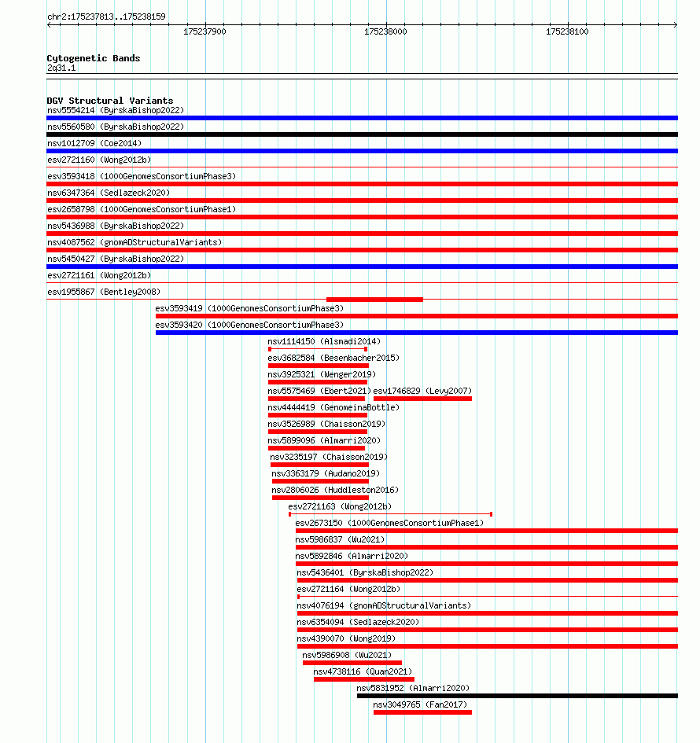Click the red bar under nsv3049765 (Fan2017)
Image resolution: width=700 pixels, height=743 pixels.
coord(422,712)
